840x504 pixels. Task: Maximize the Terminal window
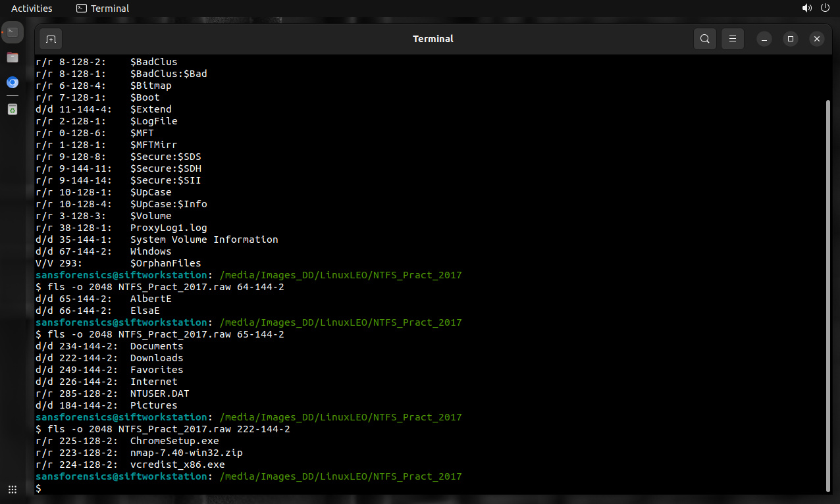(791, 39)
